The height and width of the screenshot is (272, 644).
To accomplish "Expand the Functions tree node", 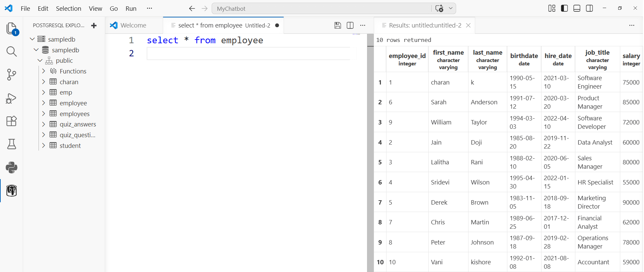I will (44, 71).
